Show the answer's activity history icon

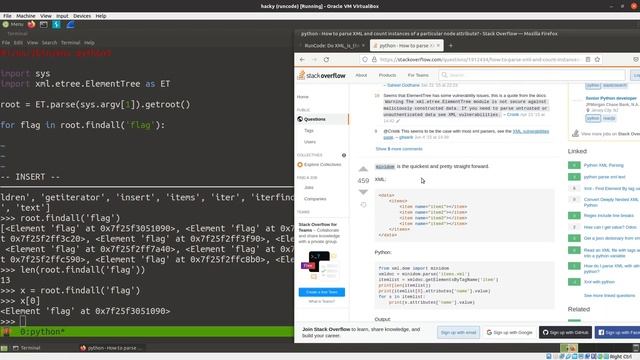pos(363,205)
